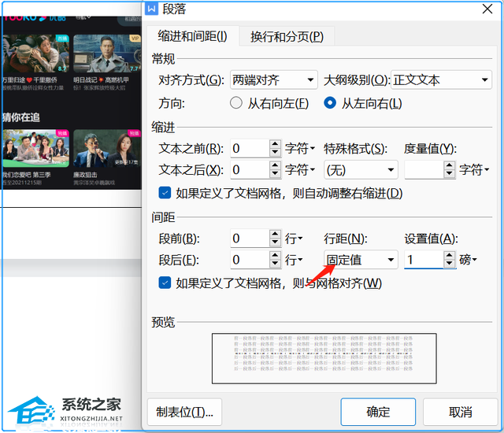
Task: Open the 明日战记 video thumbnail in Youku
Action: click(x=107, y=54)
